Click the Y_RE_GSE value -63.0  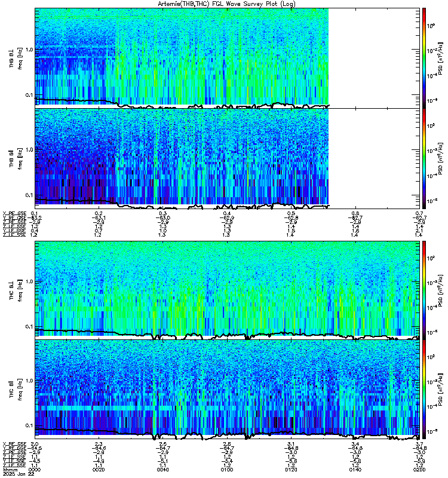tap(162, 217)
